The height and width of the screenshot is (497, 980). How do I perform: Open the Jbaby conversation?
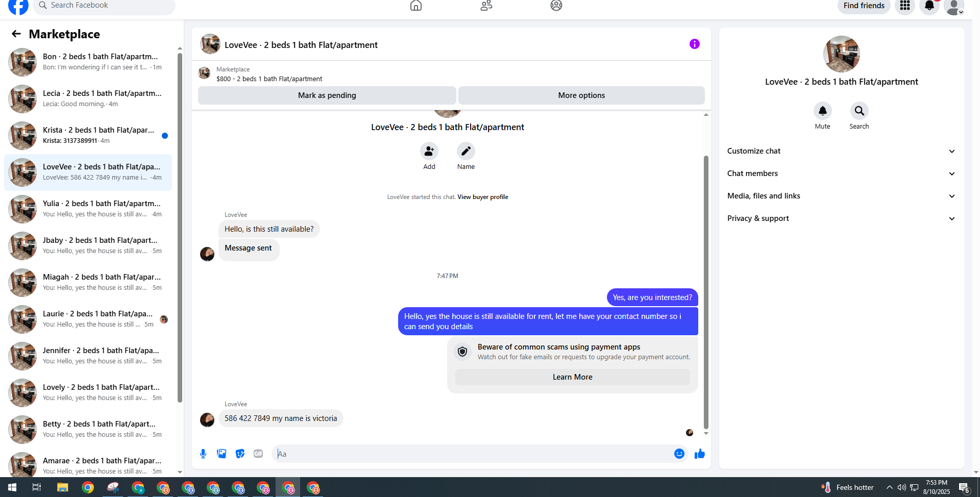coord(88,246)
